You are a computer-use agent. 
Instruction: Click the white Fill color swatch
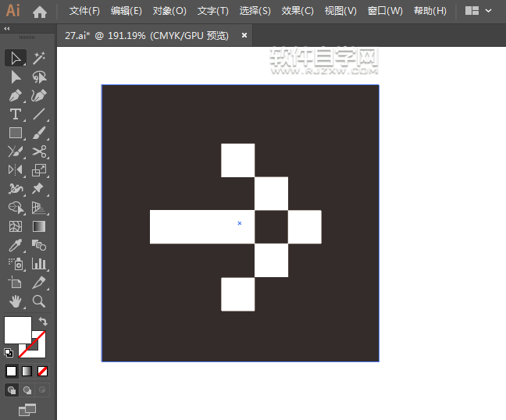[x=18, y=330]
